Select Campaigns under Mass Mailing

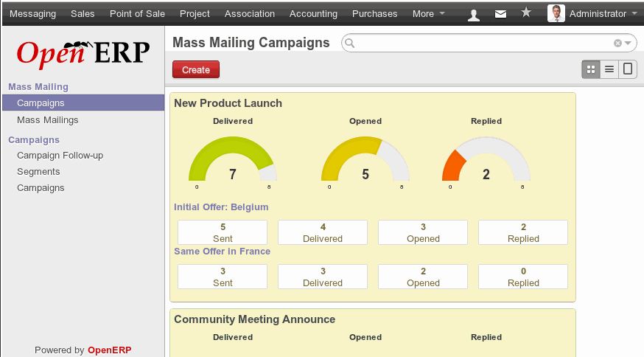(83, 103)
